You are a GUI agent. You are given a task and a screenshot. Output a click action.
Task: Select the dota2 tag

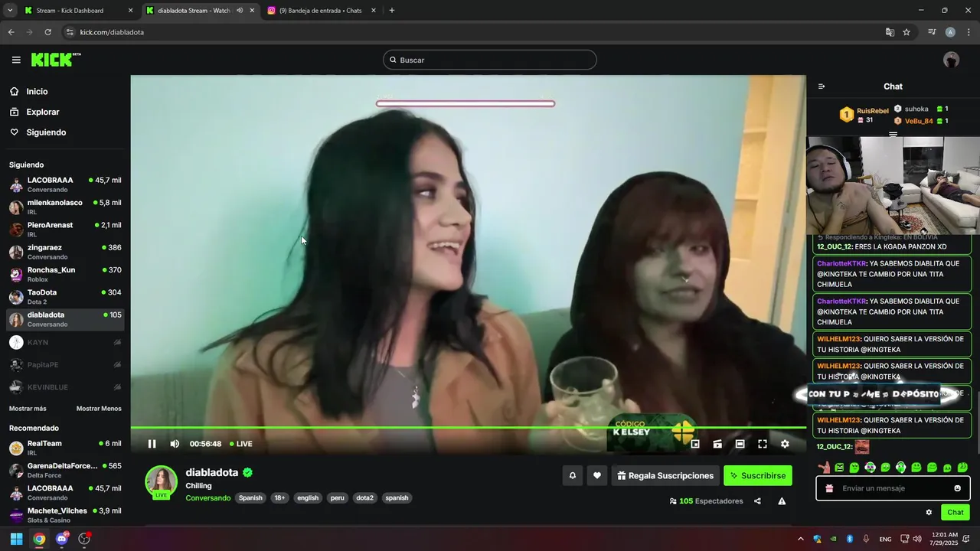(x=364, y=498)
